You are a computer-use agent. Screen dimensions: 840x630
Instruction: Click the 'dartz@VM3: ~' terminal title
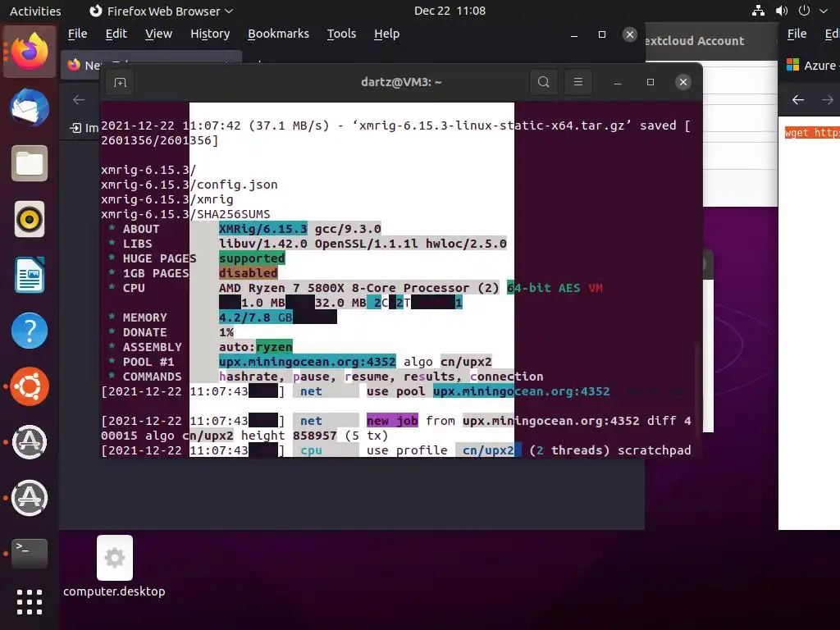(401, 82)
